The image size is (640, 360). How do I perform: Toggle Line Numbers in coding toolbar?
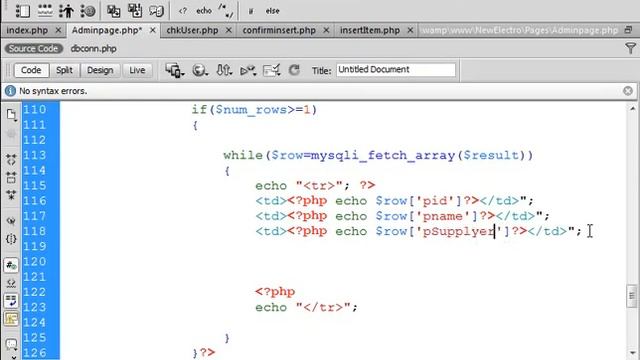coord(11,265)
